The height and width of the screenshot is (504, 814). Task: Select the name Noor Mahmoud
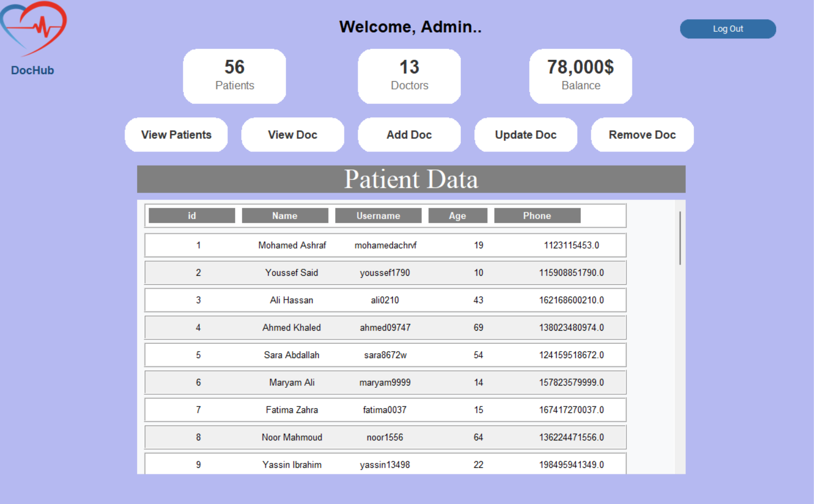pos(292,437)
